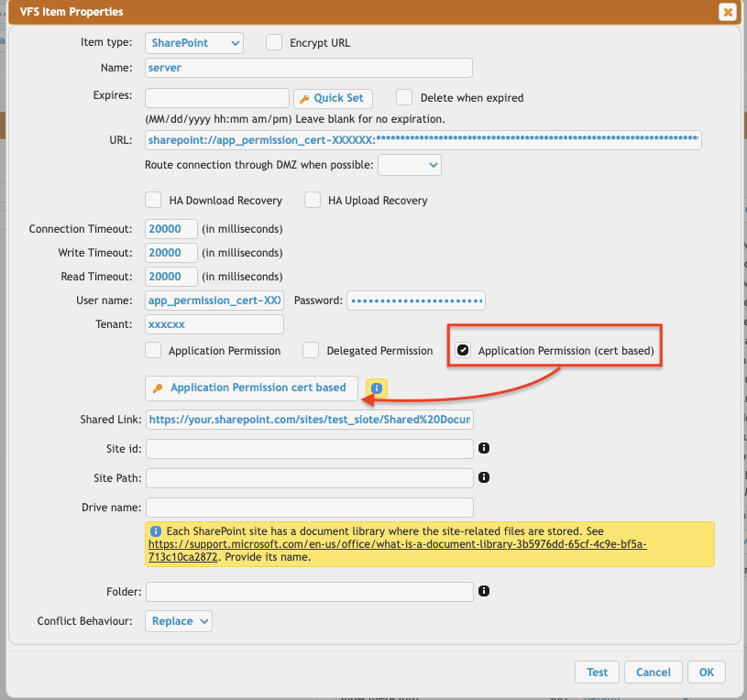Expand the DMZ routing dropdown
This screenshot has width=747, height=700.
coord(410,165)
